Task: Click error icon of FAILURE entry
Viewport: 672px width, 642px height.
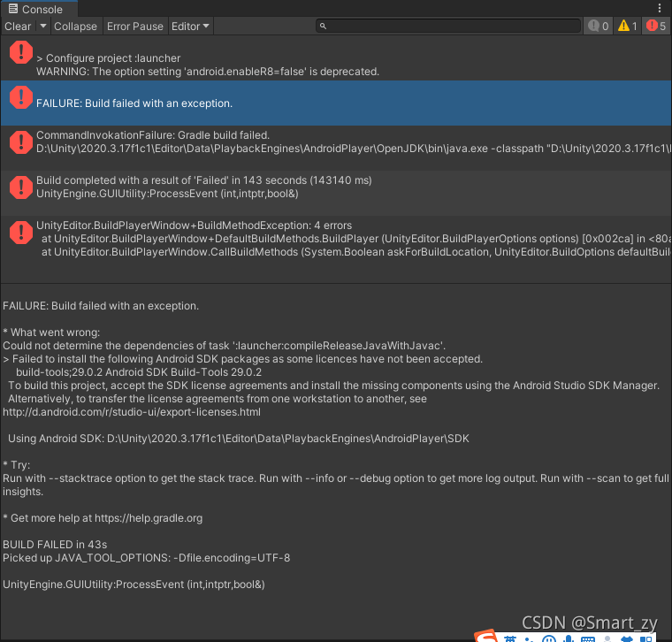Action: [x=21, y=97]
